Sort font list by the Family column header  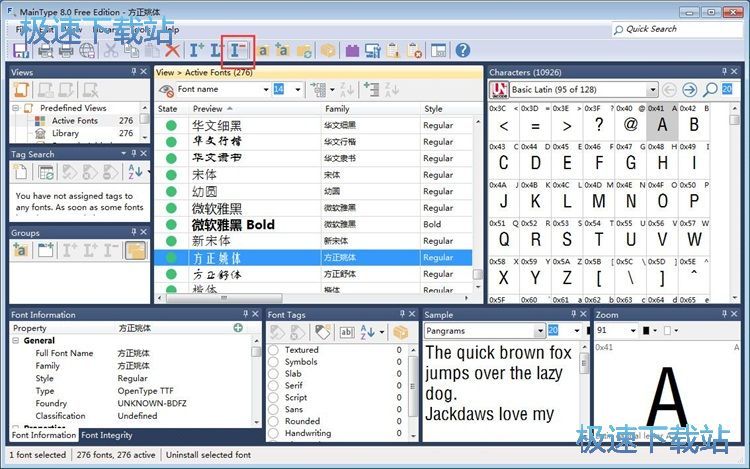tap(371, 109)
